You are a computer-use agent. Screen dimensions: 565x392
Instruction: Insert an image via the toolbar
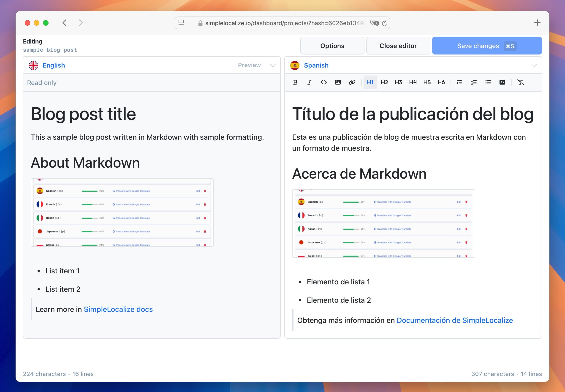tap(338, 82)
